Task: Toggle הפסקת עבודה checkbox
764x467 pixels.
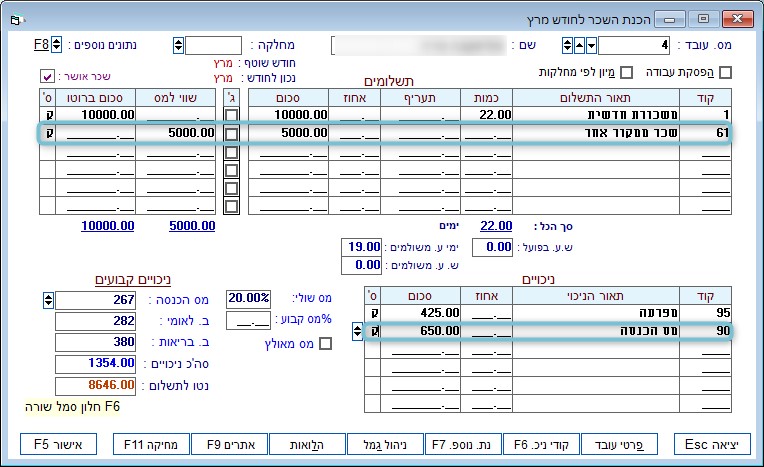Action: click(726, 72)
